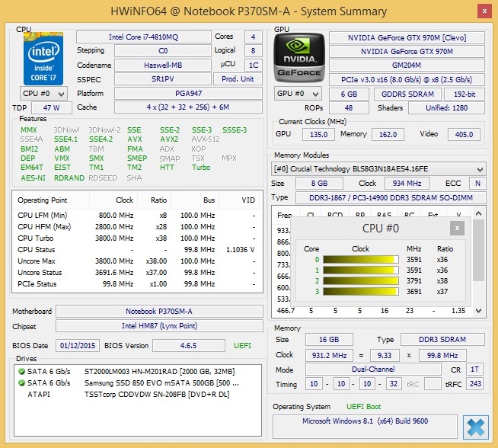Click the Turbo feature label
The height and width of the screenshot is (448, 498).
(201, 167)
